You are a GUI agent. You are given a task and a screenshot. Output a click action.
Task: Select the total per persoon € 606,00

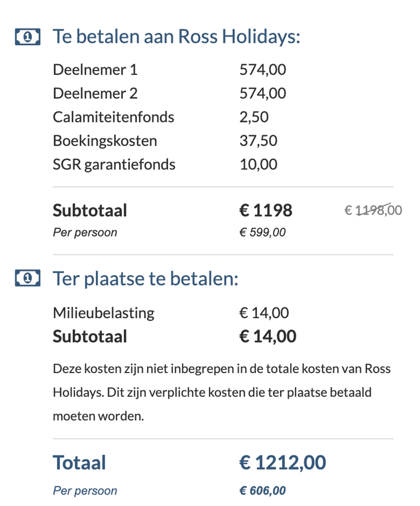(x=262, y=491)
